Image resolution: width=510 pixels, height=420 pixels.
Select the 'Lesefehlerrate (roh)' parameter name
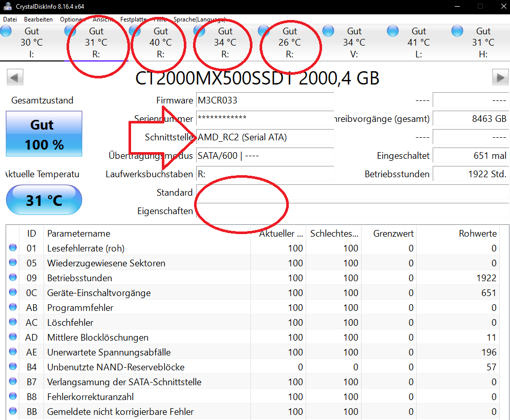[x=86, y=248]
